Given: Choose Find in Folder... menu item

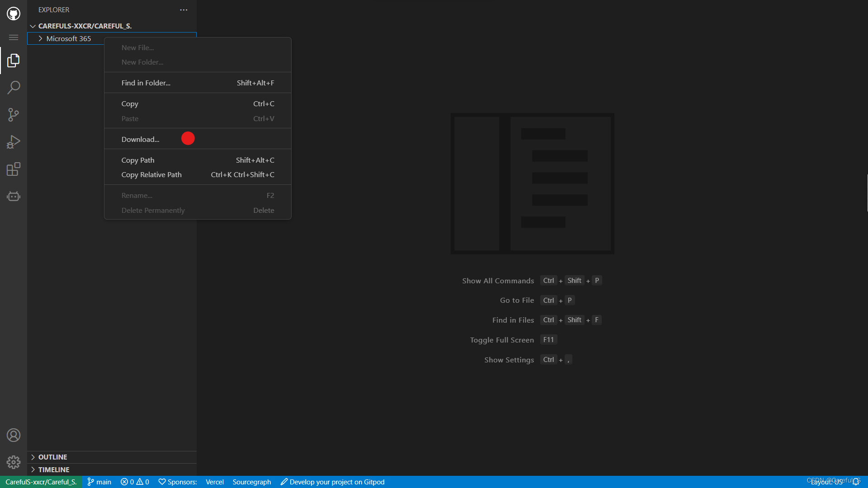Looking at the screenshot, I should 146,83.
